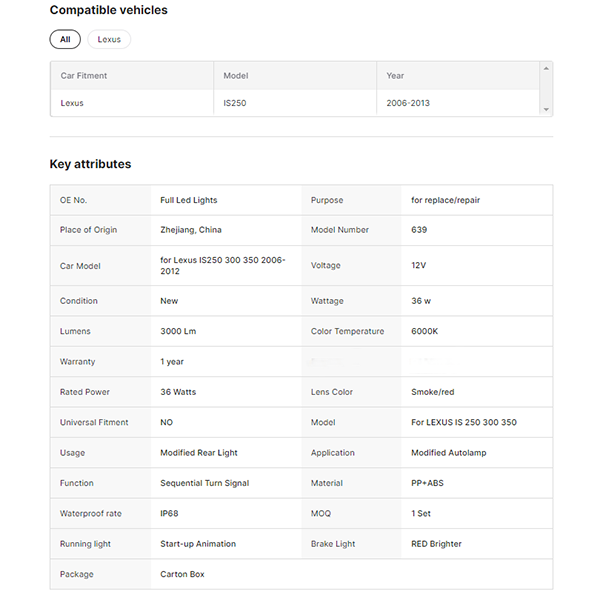Click the "6000K" color temperature value
This screenshot has height=600, width=600.
click(x=425, y=331)
